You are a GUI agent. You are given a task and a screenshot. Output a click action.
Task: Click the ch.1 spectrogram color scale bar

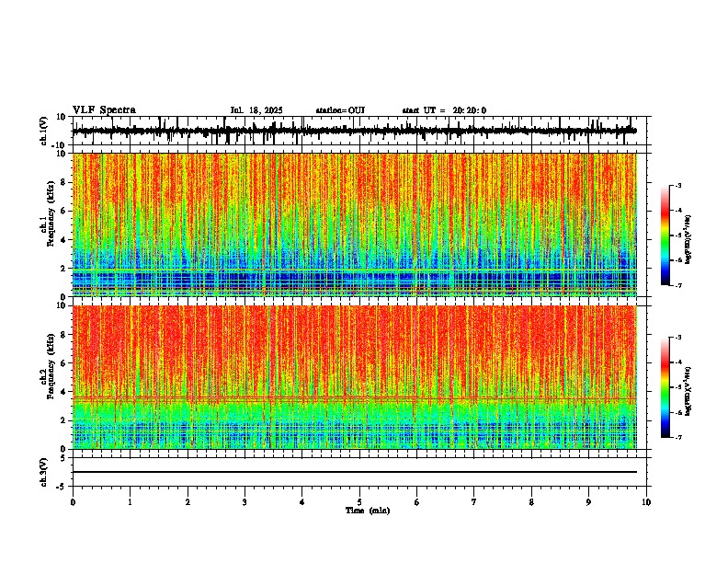pyautogui.click(x=665, y=236)
